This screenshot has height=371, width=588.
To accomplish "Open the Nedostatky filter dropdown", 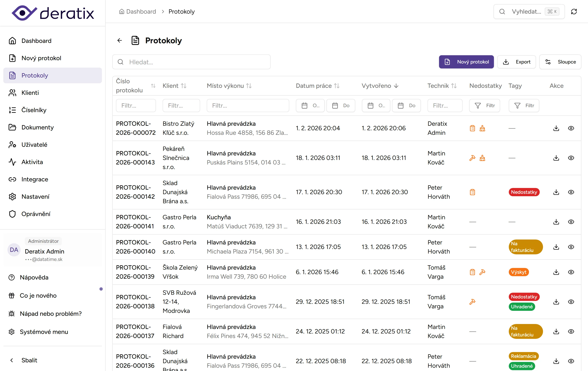I will [x=484, y=106].
